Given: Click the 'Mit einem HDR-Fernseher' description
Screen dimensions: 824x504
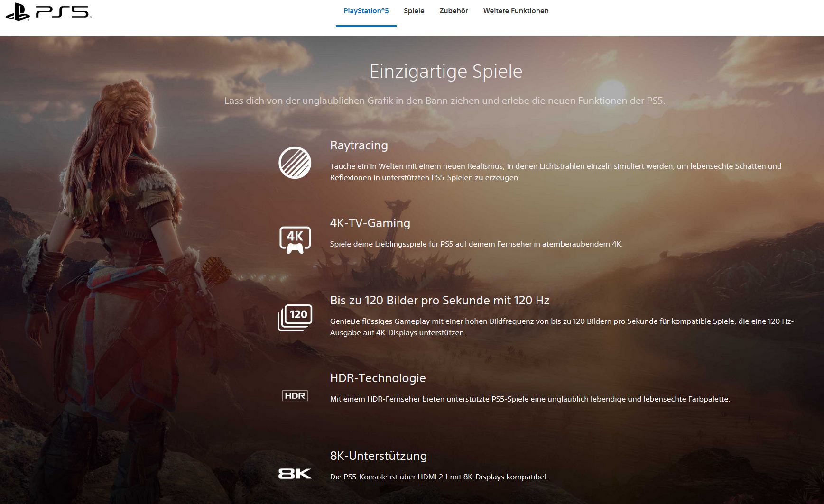Looking at the screenshot, I should (530, 399).
